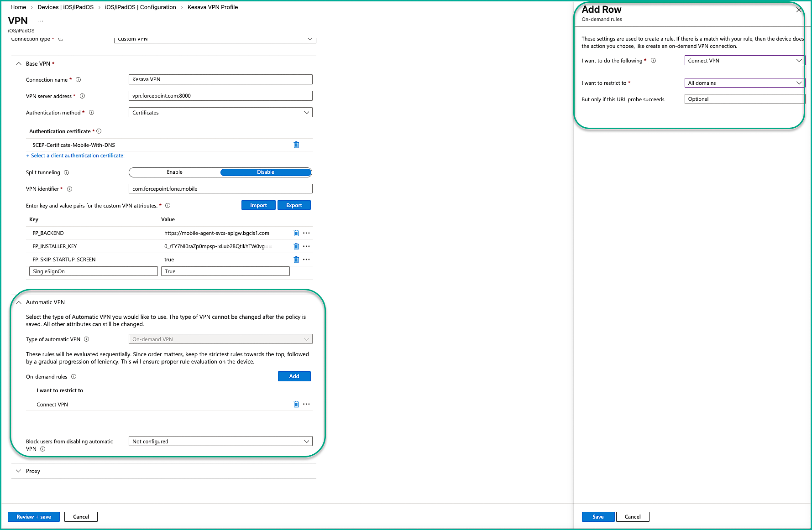Show info tooltip for VPN server address
The width and height of the screenshot is (812, 530).
click(83, 96)
